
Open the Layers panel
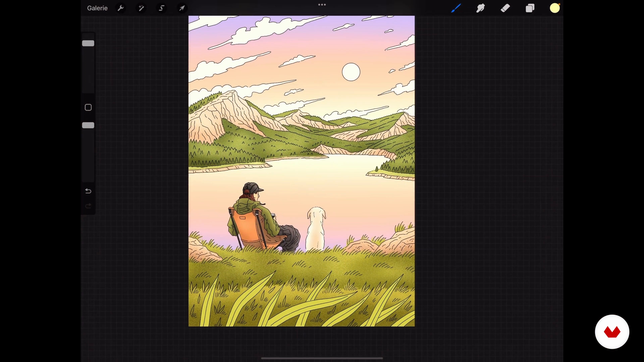(530, 8)
